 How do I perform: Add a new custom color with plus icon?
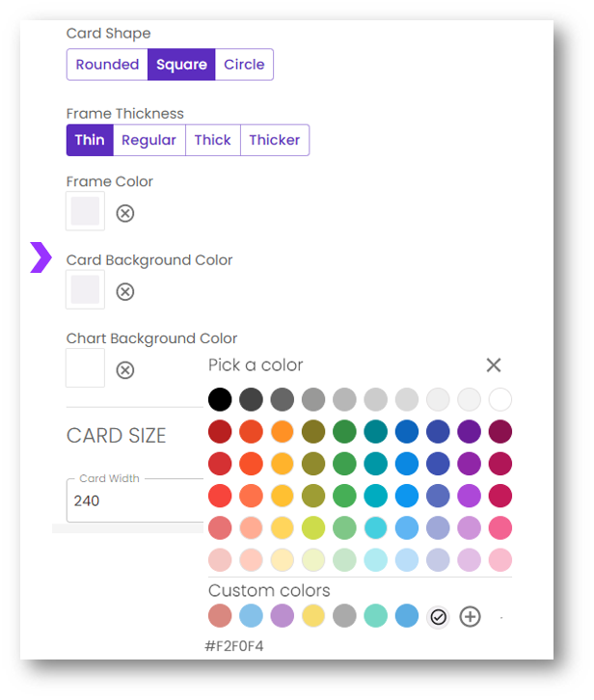pyautogui.click(x=470, y=617)
